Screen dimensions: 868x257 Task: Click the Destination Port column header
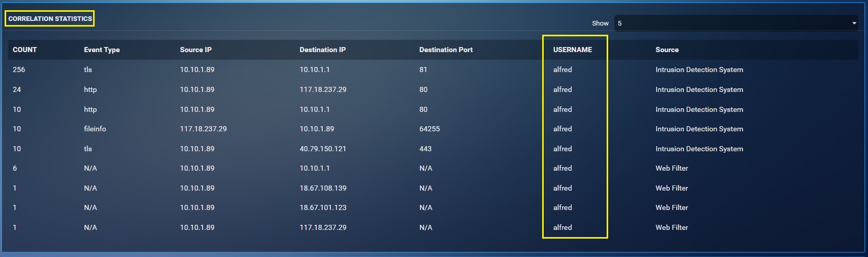click(446, 50)
